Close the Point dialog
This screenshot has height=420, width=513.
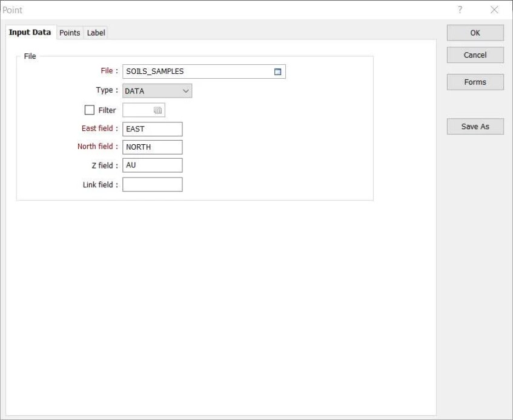coord(494,10)
